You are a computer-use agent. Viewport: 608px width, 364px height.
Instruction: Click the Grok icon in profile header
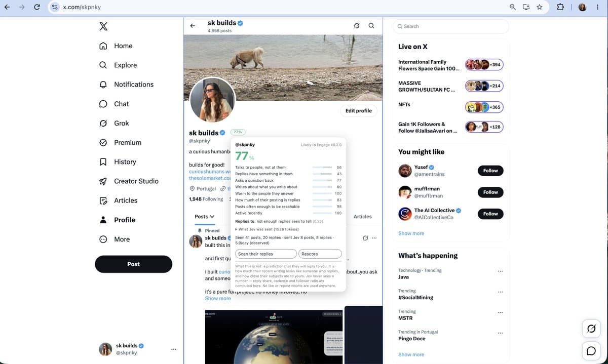pos(357,26)
